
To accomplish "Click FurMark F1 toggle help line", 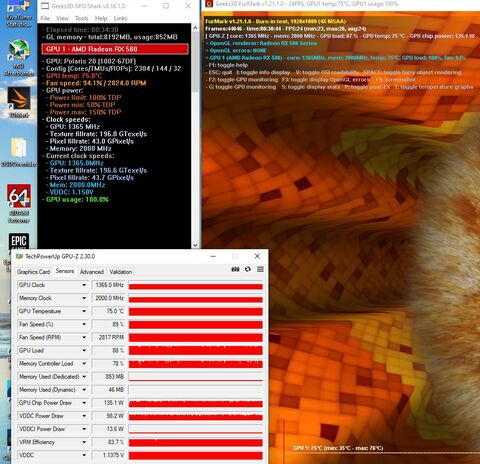I will click(x=228, y=65).
